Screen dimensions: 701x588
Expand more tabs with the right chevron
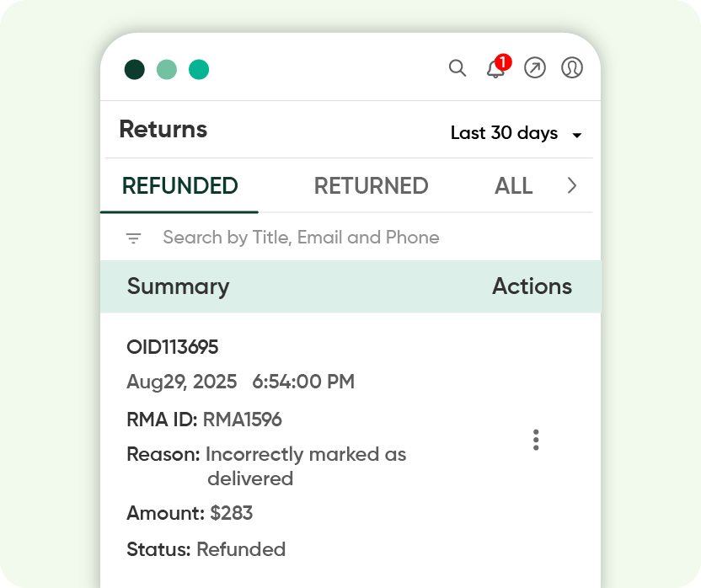click(572, 185)
